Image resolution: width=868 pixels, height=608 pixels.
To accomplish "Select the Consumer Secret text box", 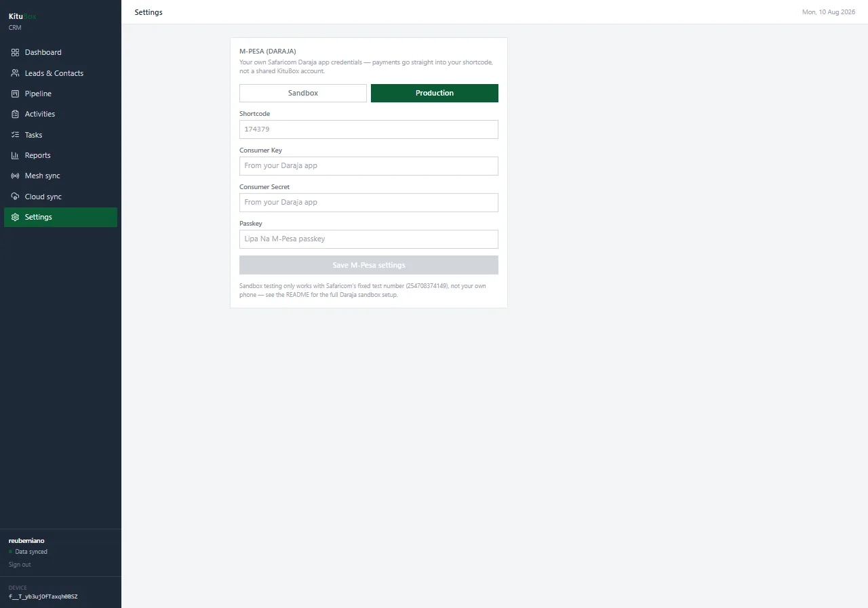I will coord(369,203).
